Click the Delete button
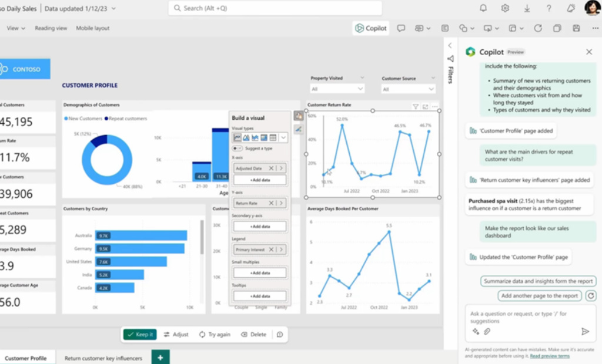 [254, 335]
